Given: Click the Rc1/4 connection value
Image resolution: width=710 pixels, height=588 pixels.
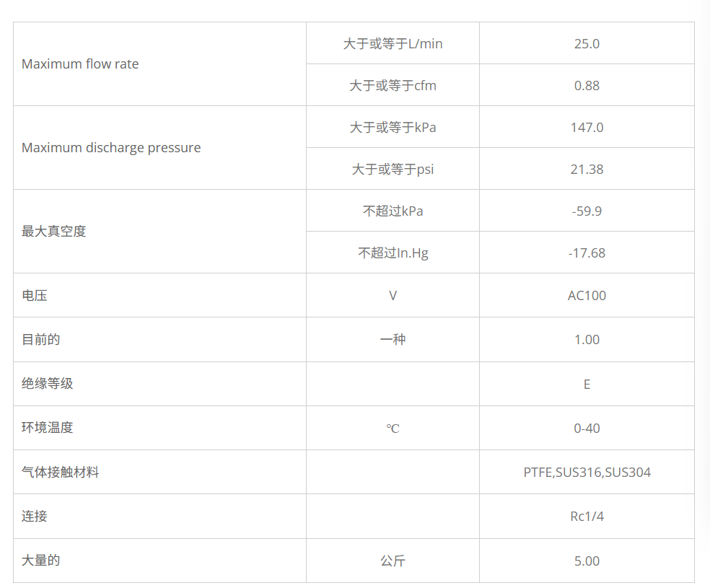Looking at the screenshot, I should (587, 517).
